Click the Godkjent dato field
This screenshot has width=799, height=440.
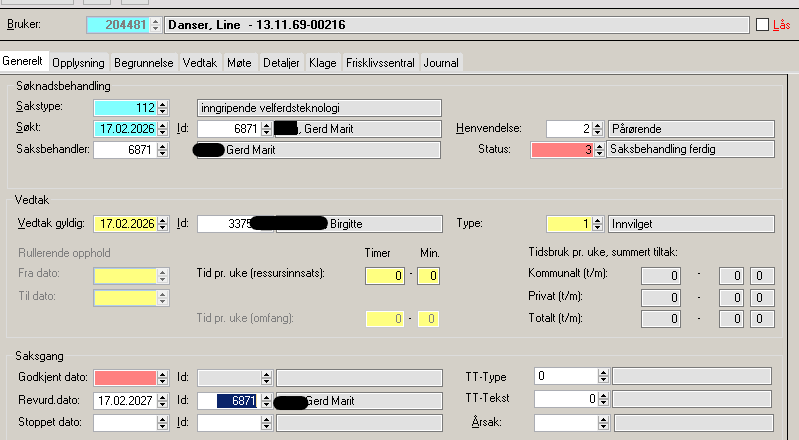pyautogui.click(x=125, y=377)
